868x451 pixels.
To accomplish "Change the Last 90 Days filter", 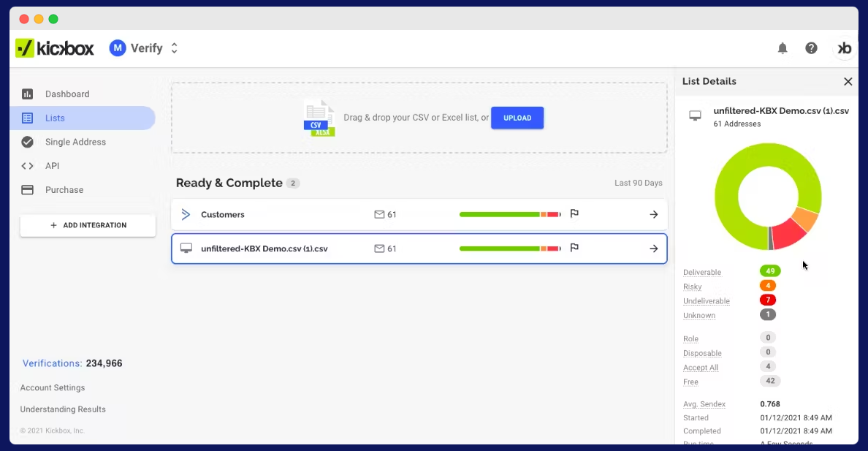I will (x=639, y=183).
